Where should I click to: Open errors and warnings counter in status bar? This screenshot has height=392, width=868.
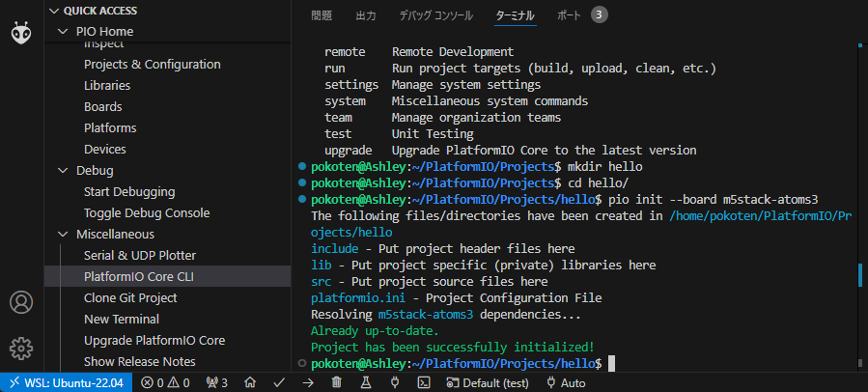tap(165, 382)
